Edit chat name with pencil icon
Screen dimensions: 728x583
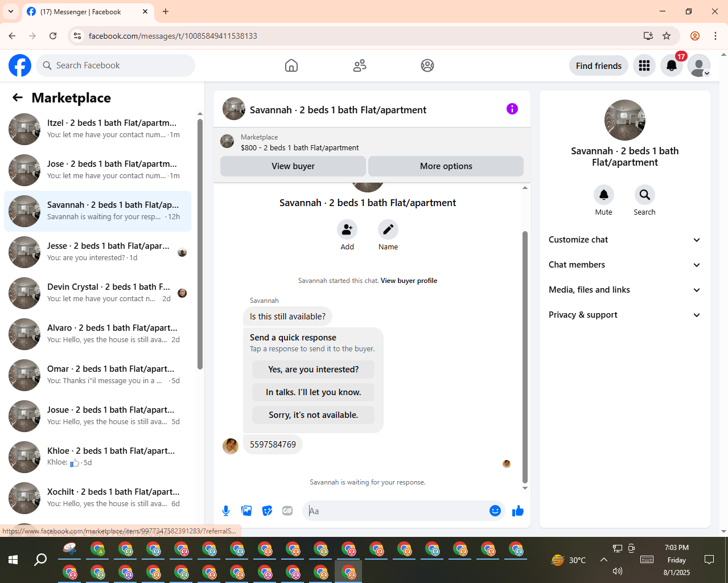[388, 229]
